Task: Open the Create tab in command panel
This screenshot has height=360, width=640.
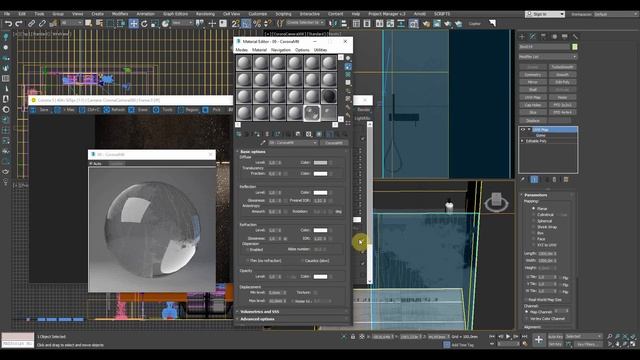Action: coord(522,37)
